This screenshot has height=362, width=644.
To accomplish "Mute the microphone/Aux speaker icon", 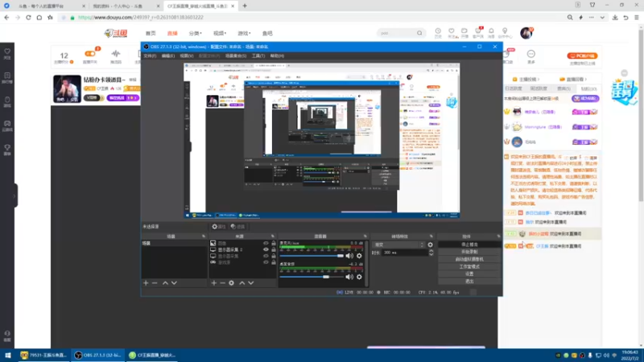I will coord(349,256).
